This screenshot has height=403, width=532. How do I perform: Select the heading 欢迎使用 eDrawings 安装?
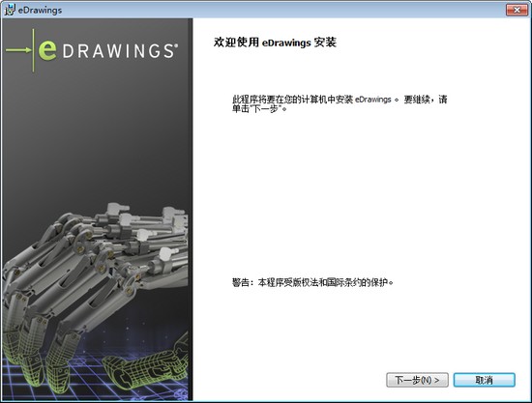tap(275, 43)
